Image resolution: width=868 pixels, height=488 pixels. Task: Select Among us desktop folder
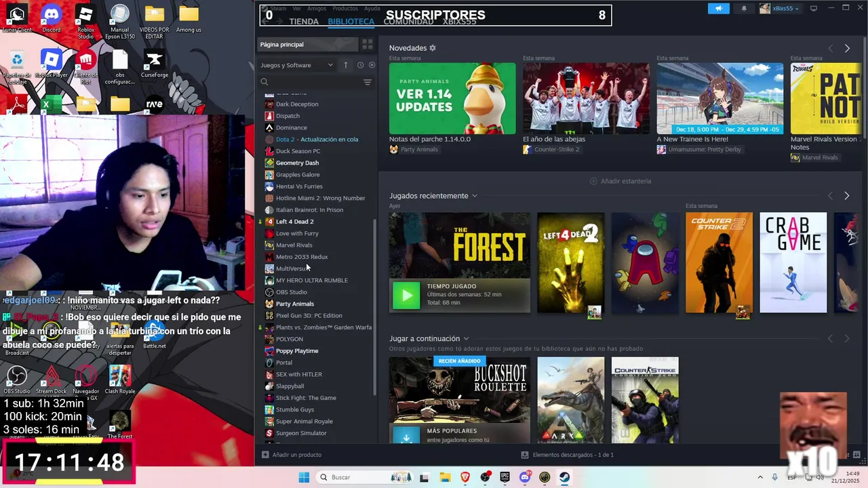point(189,19)
